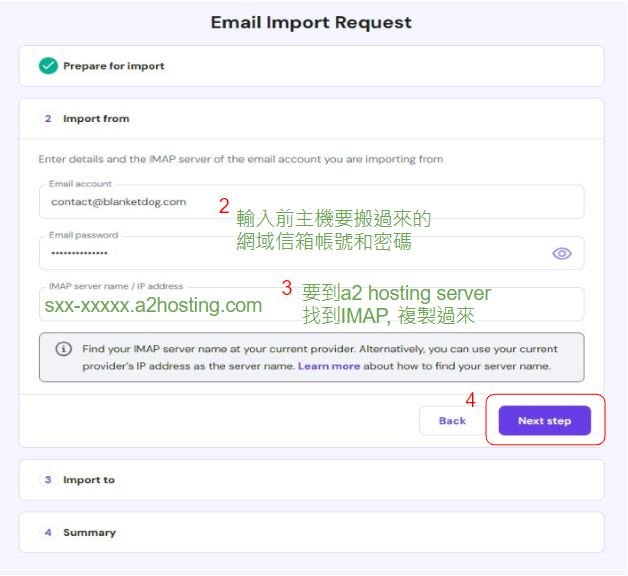628x576 pixels.
Task: Focus the Email account input field
Action: (312, 201)
